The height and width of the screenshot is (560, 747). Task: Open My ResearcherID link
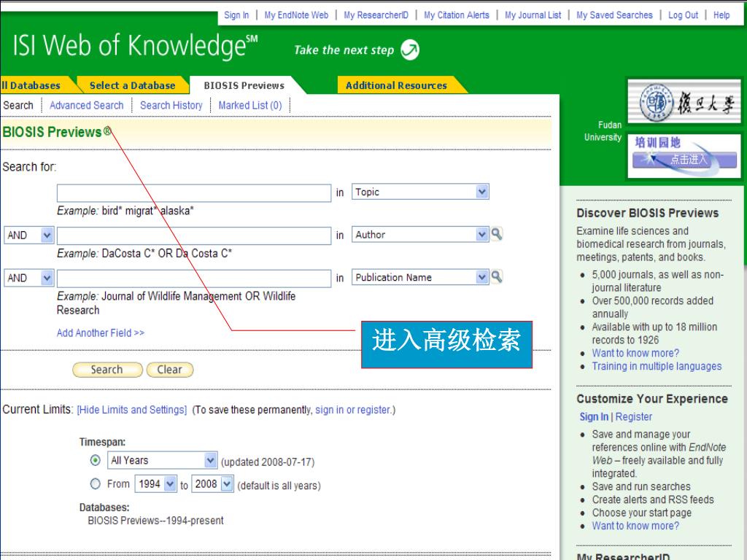coord(376,15)
